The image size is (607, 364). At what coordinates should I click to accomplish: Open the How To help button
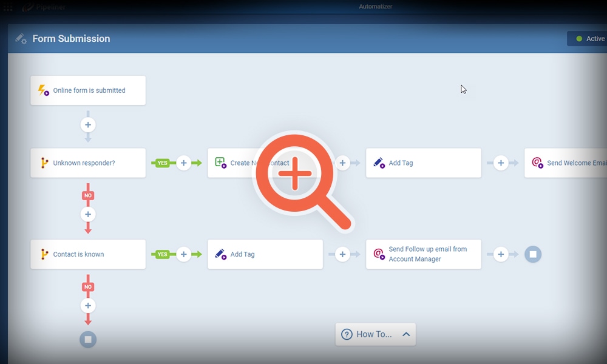coord(375,334)
